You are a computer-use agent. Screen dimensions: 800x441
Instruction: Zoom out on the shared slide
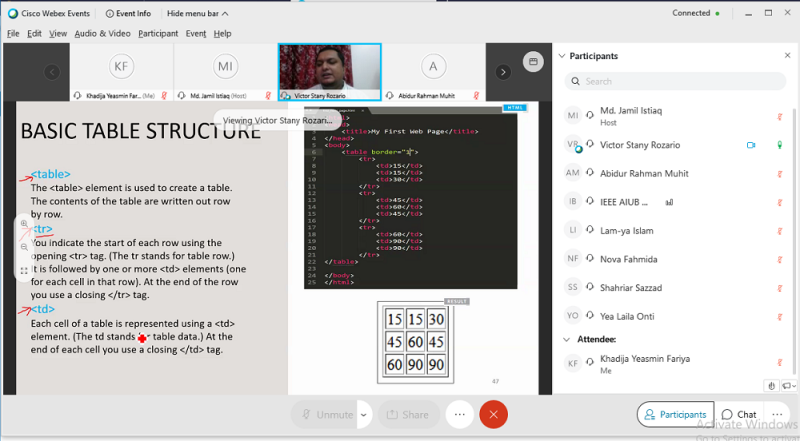[x=24, y=247]
